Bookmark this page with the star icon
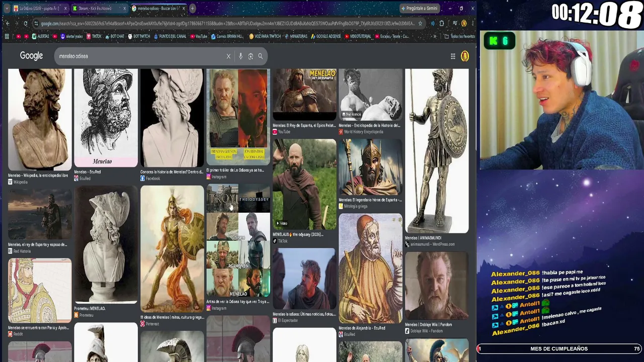 pos(420,23)
